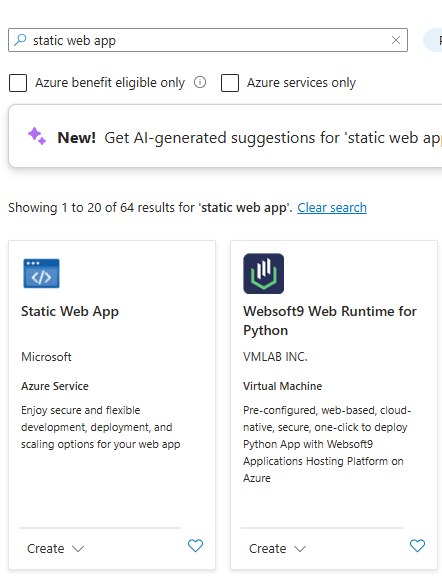442x578 pixels.
Task: Click the Websoft9 Web Runtime logo icon
Action: pyautogui.click(x=264, y=274)
